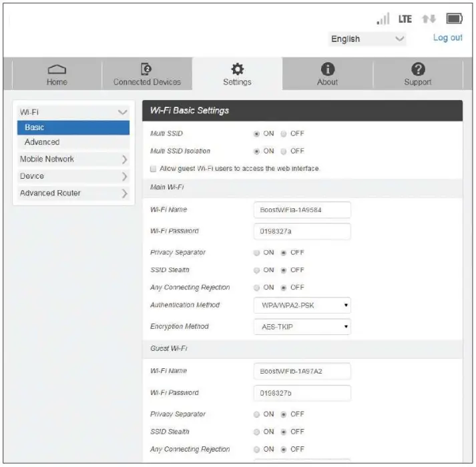Turn Main Wi-Fi Privacy Separator OFF
Screen dimensions: 476x467
(x=284, y=253)
